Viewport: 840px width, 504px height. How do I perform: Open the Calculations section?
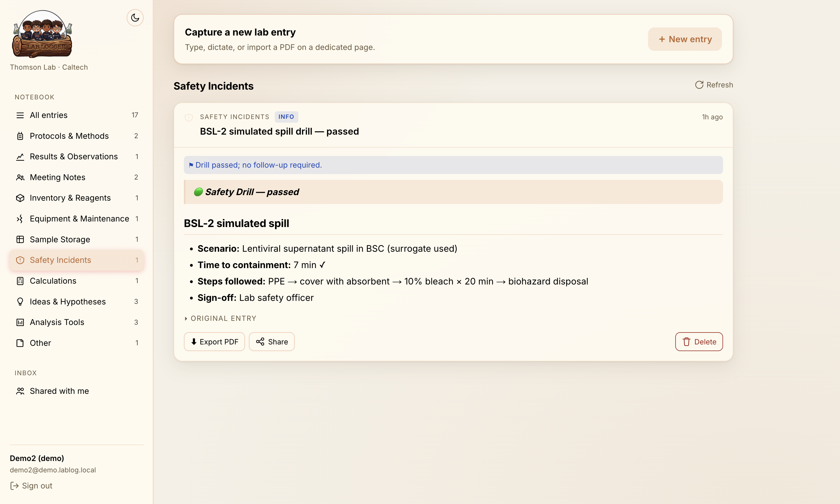pyautogui.click(x=77, y=281)
